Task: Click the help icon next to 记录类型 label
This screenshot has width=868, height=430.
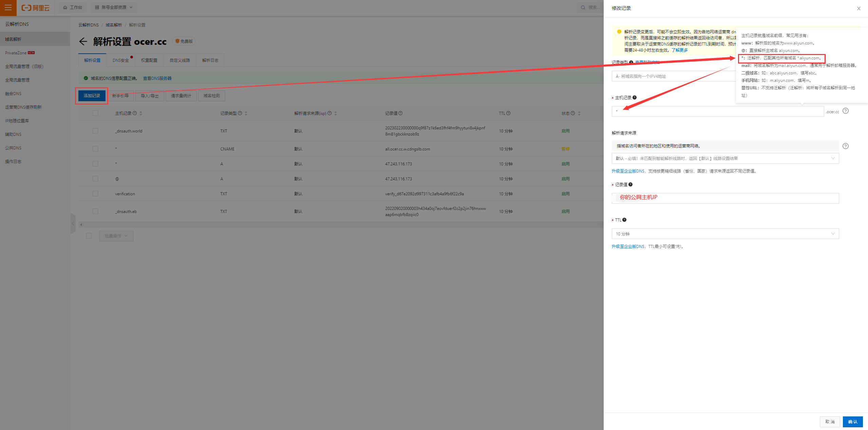Action: (x=631, y=62)
